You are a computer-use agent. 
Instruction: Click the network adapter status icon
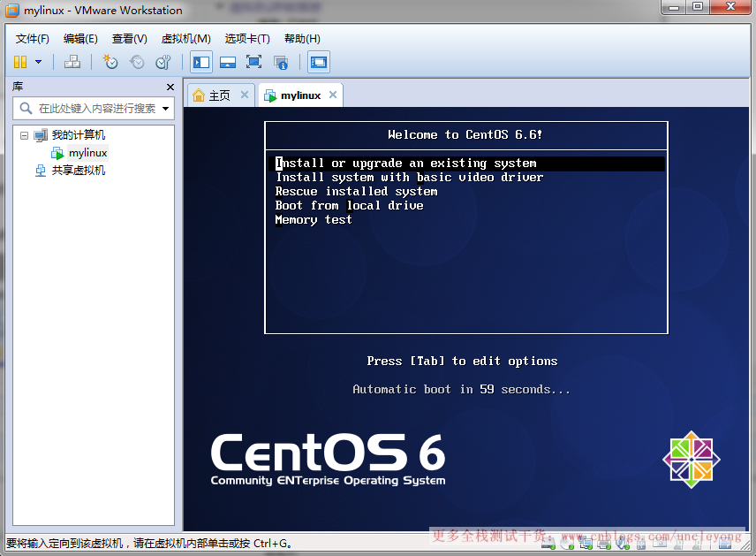pos(586,545)
